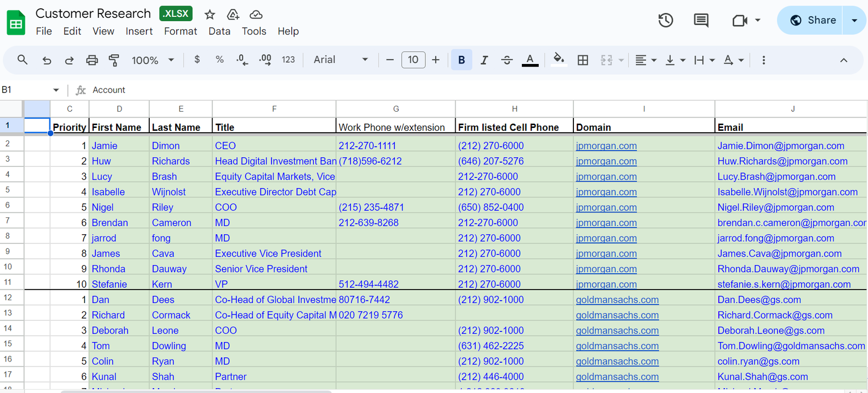Image resolution: width=868 pixels, height=393 pixels.
Task: Select the Firm listed Cell Phone header cell
Action: coord(514,126)
